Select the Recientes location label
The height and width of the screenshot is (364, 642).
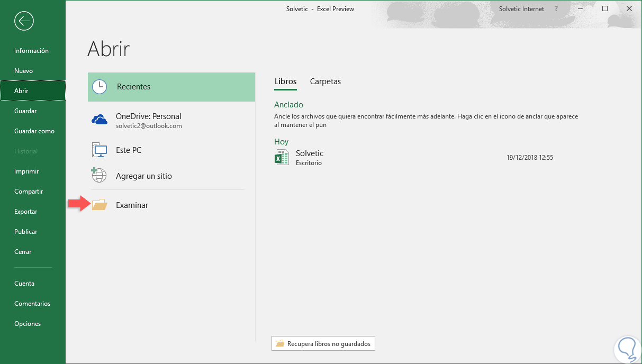click(x=134, y=87)
